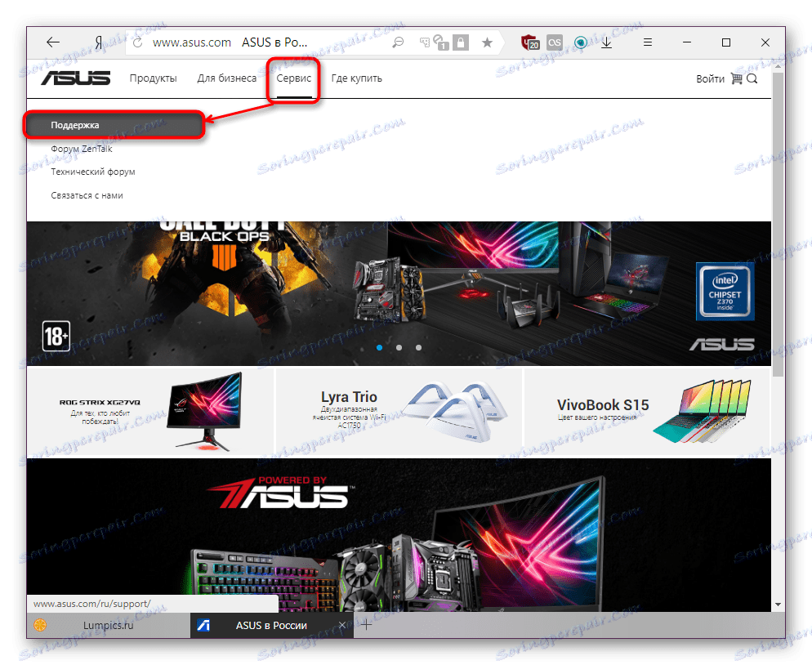This screenshot has height=665, width=812.
Task: Open the Продукты menu
Action: pyautogui.click(x=154, y=78)
